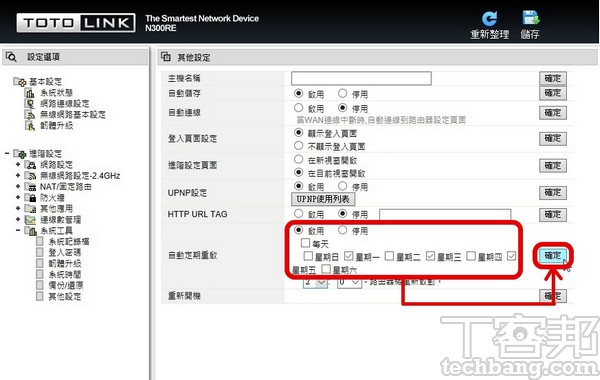Check the 每天 checkbox
The height and width of the screenshot is (380, 600).
[x=305, y=243]
